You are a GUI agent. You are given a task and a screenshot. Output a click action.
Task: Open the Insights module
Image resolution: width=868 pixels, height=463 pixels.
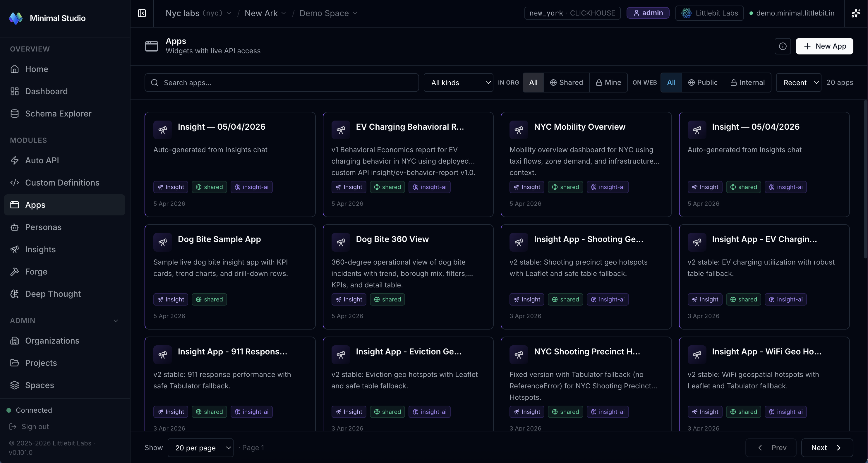[40, 249]
